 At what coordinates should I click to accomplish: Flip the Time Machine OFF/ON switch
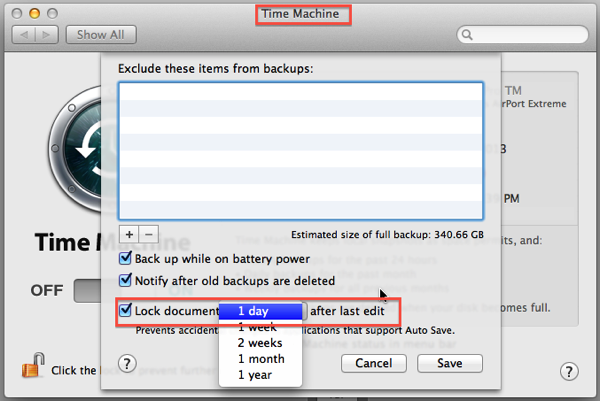88,291
